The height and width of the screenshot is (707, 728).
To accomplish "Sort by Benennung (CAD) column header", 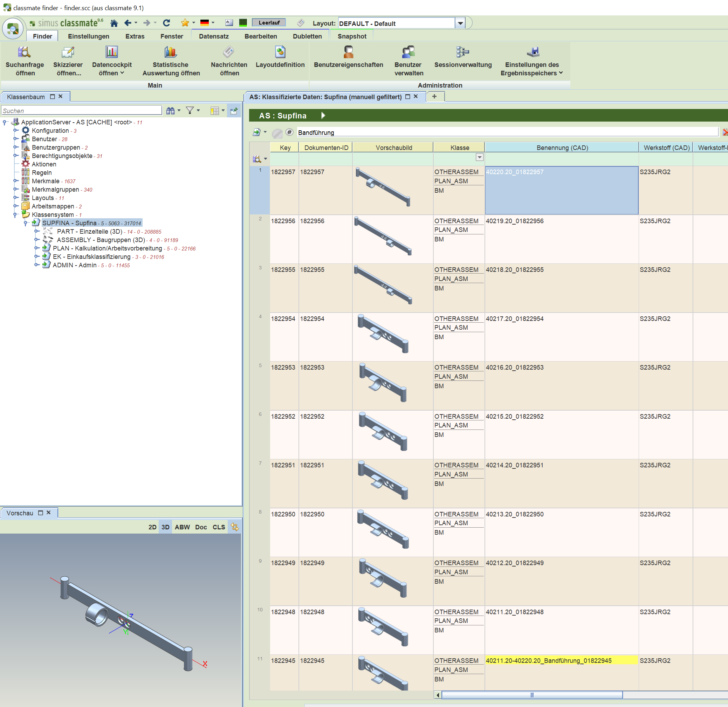I will [562, 147].
